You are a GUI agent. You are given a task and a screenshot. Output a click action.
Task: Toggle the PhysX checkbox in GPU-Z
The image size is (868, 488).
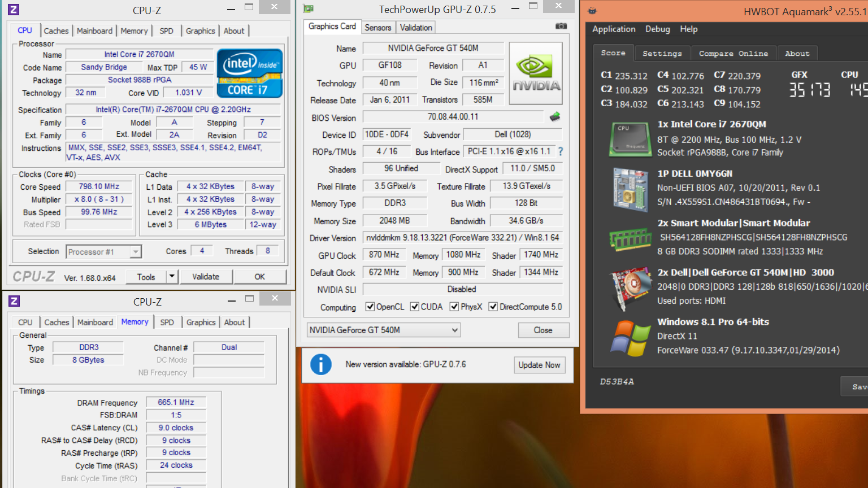(x=454, y=307)
